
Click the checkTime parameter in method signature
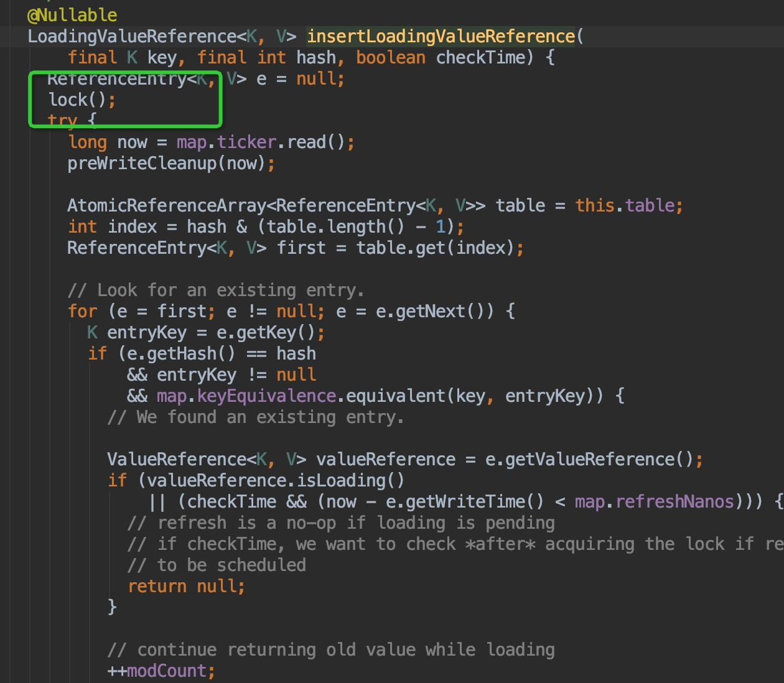pos(481,57)
